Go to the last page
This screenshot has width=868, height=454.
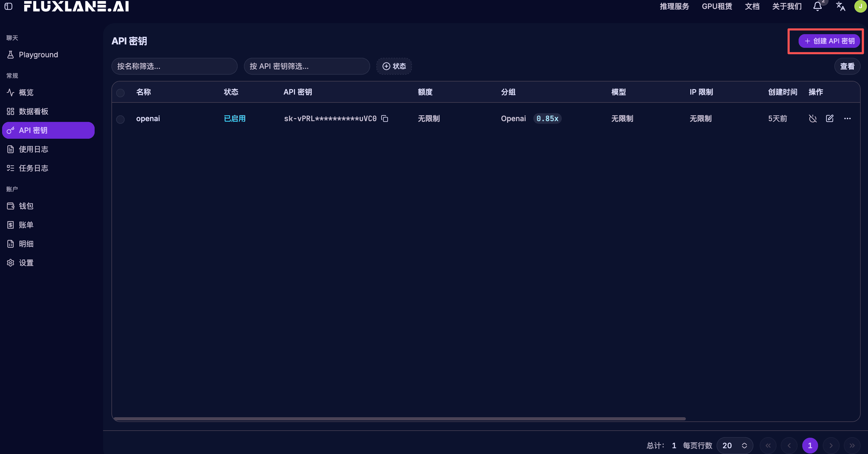[x=852, y=446]
